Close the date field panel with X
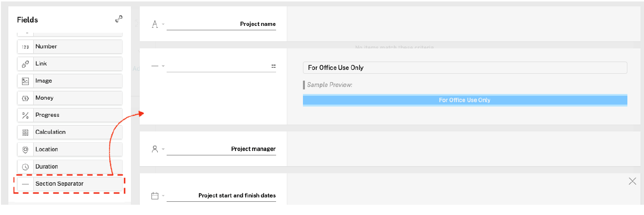 (x=632, y=181)
